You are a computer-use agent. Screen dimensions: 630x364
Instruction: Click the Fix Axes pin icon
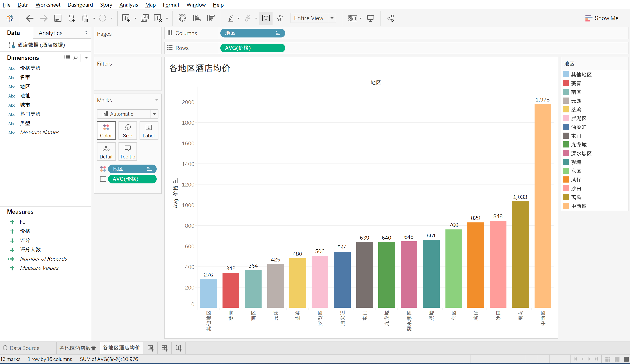coord(280,18)
